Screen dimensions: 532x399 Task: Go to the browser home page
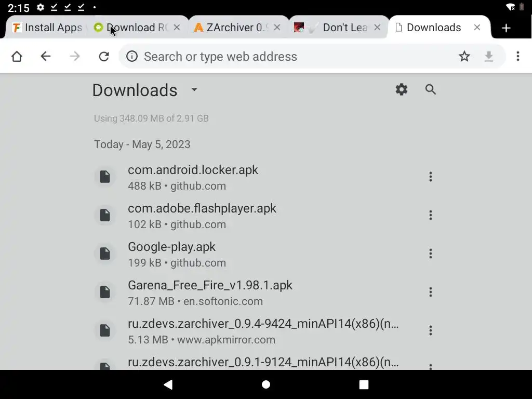click(17, 57)
